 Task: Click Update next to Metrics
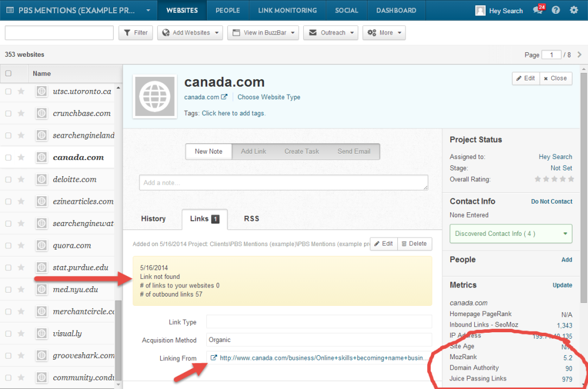[562, 285]
